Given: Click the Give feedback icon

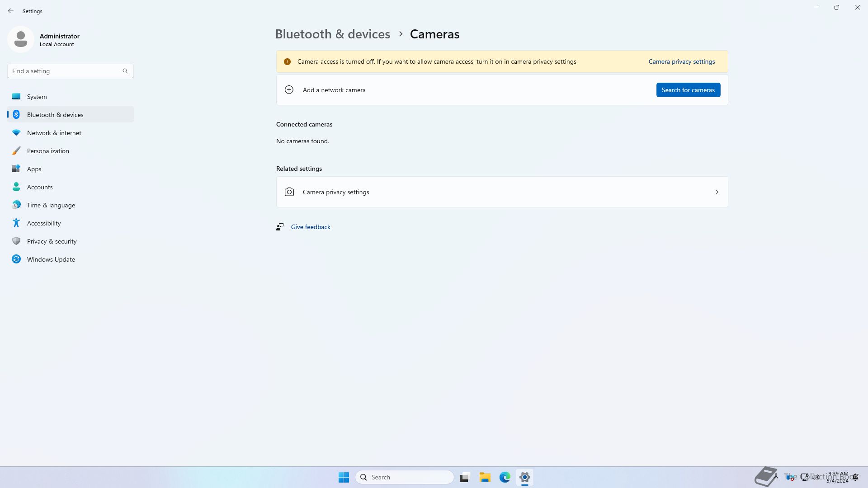Looking at the screenshot, I should click(x=280, y=227).
